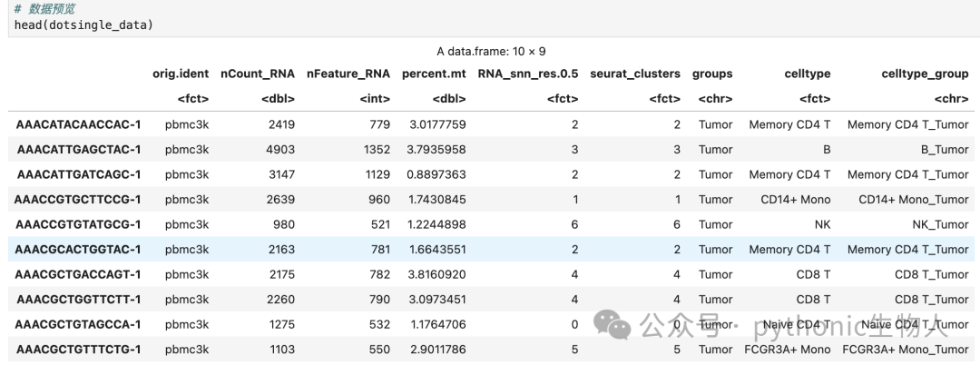Click the '# 数据预览' comment line
This screenshot has width=980, height=365.
click(44, 9)
